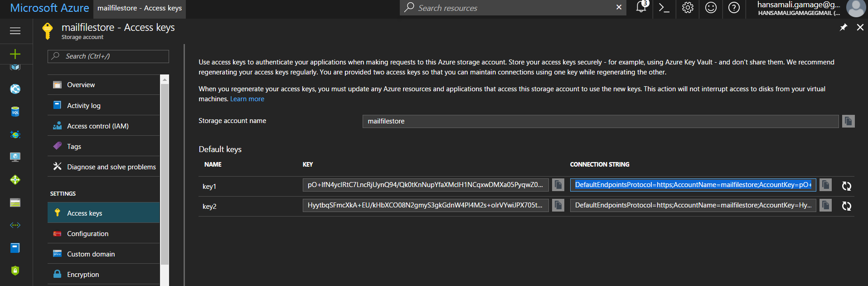
Task: Open Tags menu item
Action: pos(104,146)
